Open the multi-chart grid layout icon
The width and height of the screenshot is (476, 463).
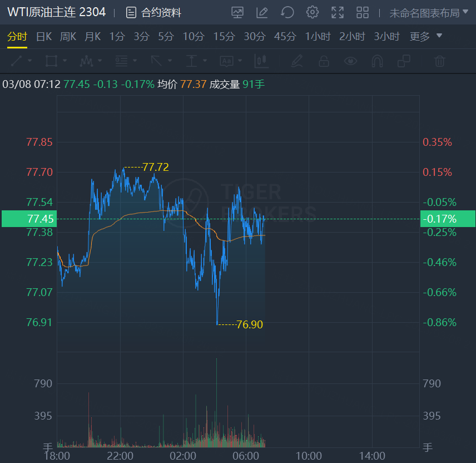[363, 12]
